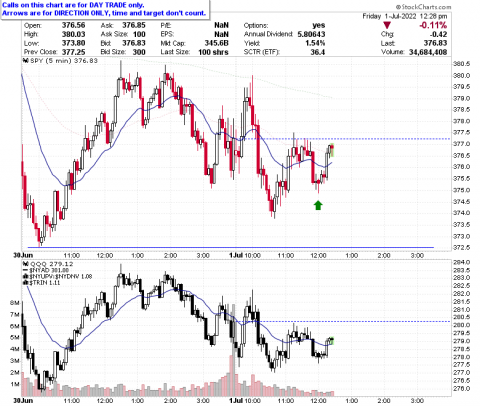Click the EPS value NaN

(x=221, y=34)
